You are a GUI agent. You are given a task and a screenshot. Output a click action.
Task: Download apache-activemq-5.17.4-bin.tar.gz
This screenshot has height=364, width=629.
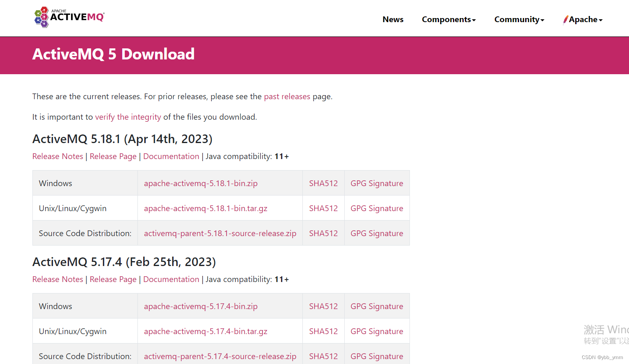coord(206,331)
